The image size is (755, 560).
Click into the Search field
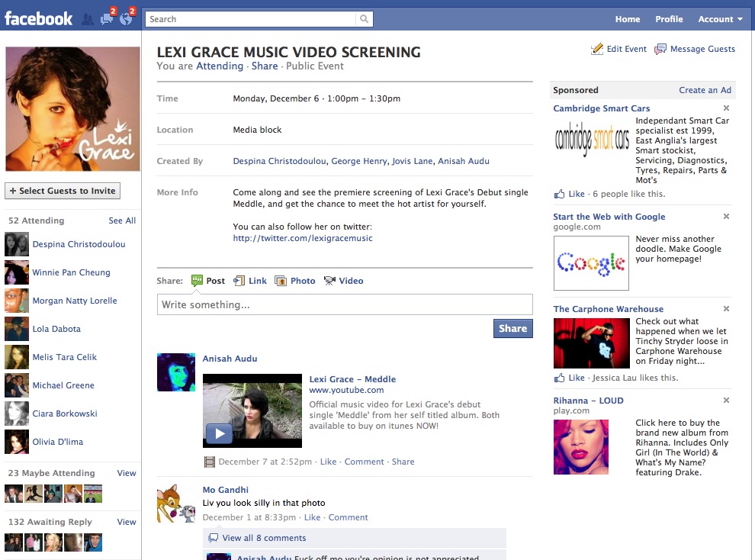pyautogui.click(x=250, y=19)
